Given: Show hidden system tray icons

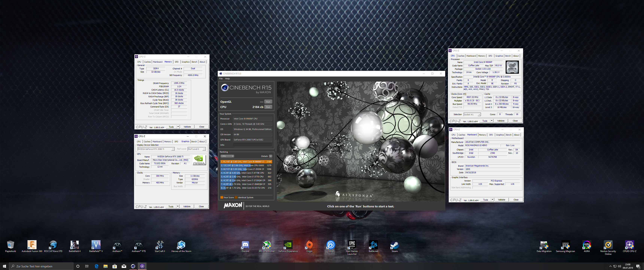Looking at the screenshot, I should coord(610,266).
